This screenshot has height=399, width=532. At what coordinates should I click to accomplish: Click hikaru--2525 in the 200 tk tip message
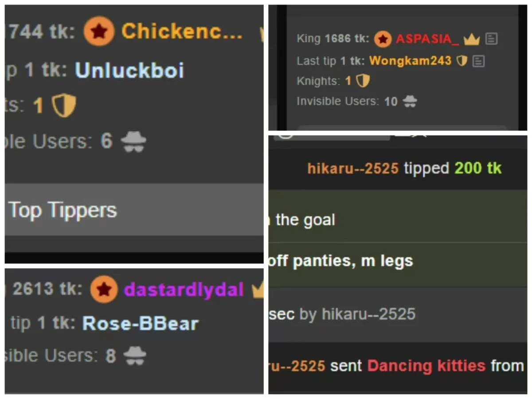point(353,168)
